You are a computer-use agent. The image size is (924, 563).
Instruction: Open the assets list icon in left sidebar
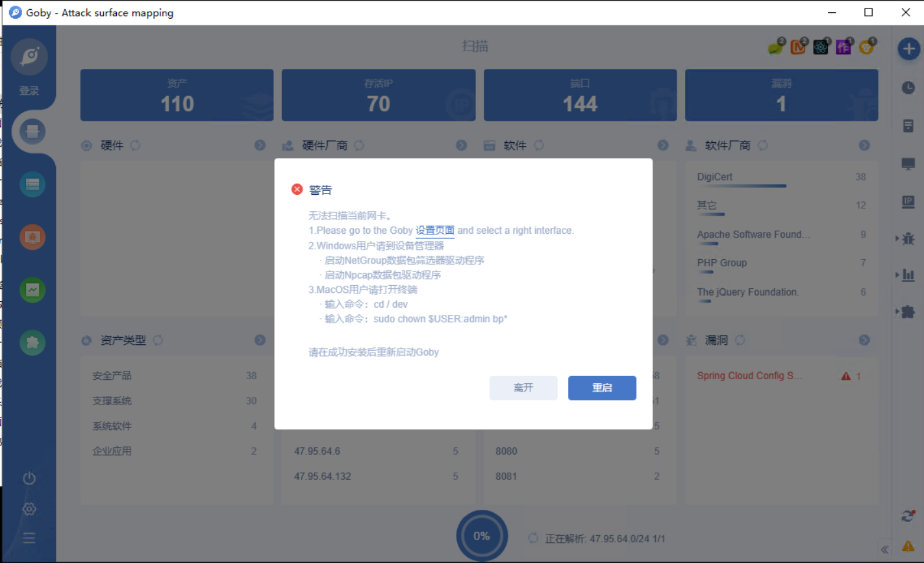tap(32, 185)
